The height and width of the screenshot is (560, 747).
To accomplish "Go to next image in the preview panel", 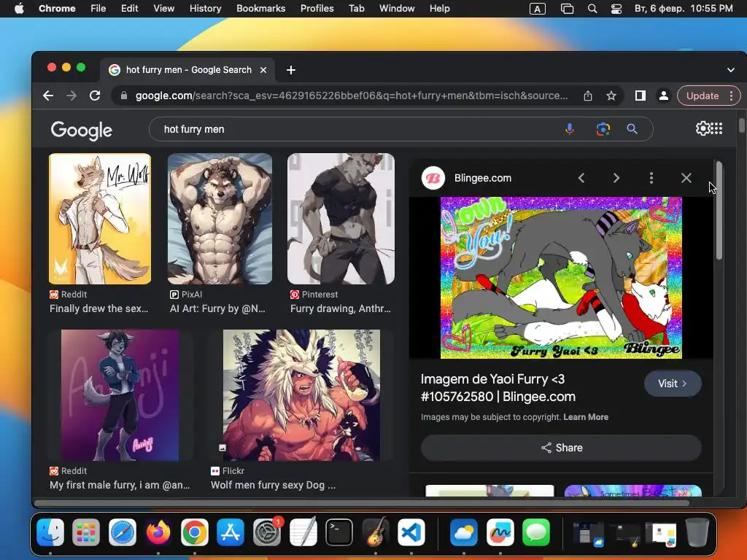I will coord(616,178).
